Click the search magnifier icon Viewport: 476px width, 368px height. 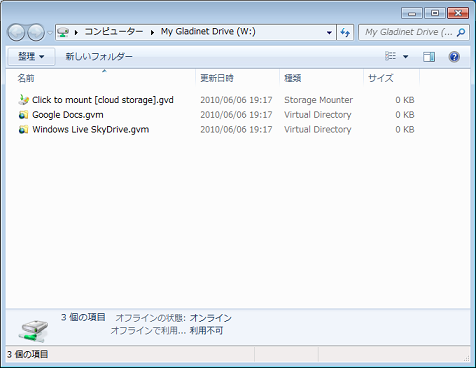click(461, 32)
